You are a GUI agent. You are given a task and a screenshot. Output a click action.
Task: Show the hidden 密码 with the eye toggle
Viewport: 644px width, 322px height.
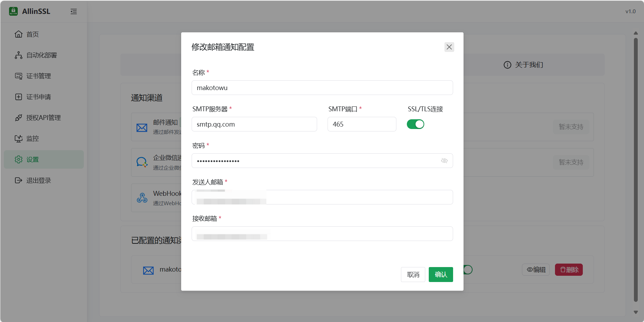coord(444,161)
